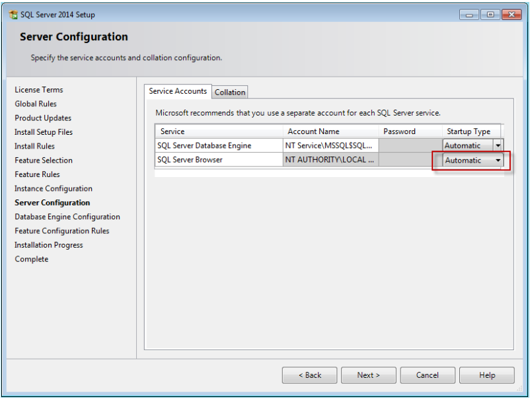The width and height of the screenshot is (532, 399).
Task: Click the Service column header
Action: (x=173, y=131)
